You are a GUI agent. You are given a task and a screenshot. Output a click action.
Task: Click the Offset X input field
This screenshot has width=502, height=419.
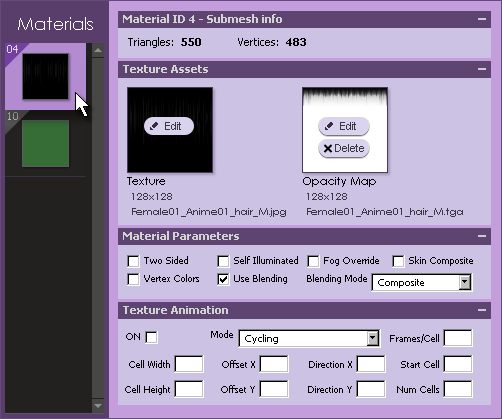pos(274,364)
